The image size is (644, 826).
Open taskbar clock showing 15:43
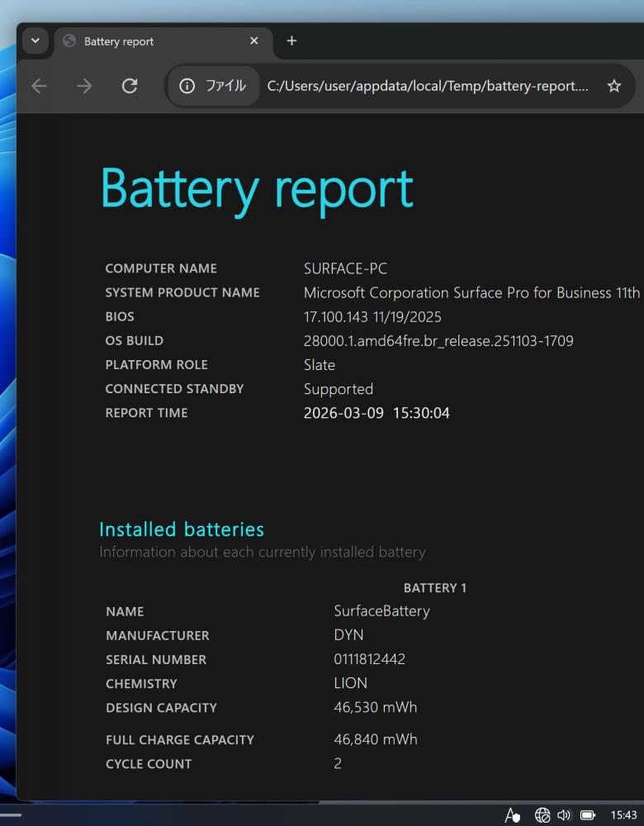point(623,815)
